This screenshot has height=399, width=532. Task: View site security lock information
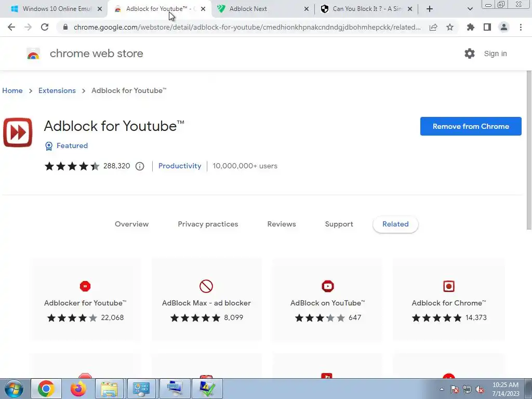pos(65,27)
